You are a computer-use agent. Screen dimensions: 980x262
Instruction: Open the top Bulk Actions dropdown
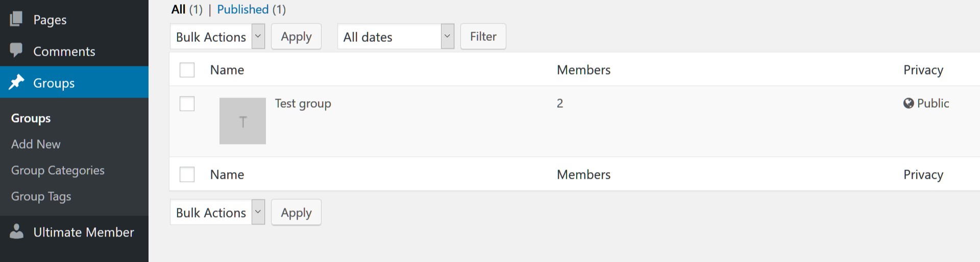pyautogui.click(x=217, y=37)
